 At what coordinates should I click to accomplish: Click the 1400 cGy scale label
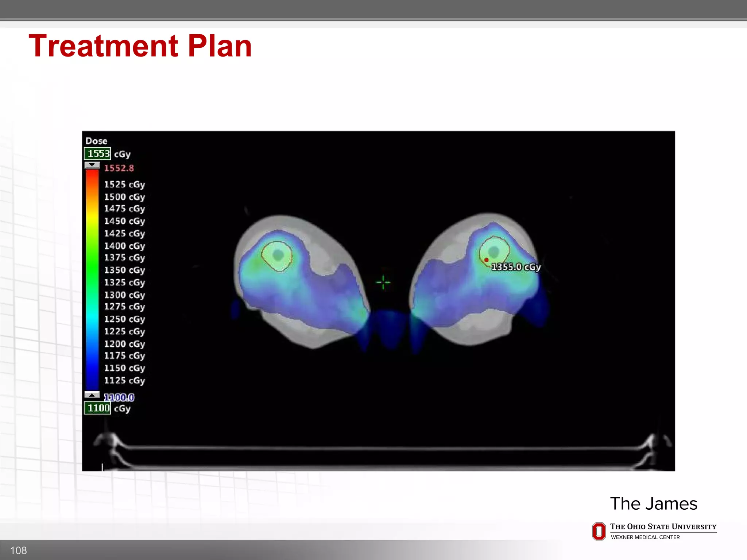tap(124, 246)
